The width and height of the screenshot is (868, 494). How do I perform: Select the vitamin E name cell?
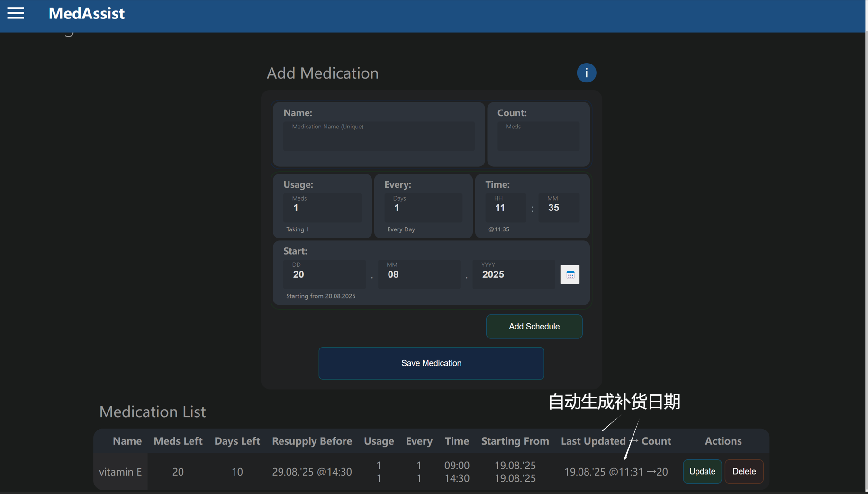click(120, 472)
